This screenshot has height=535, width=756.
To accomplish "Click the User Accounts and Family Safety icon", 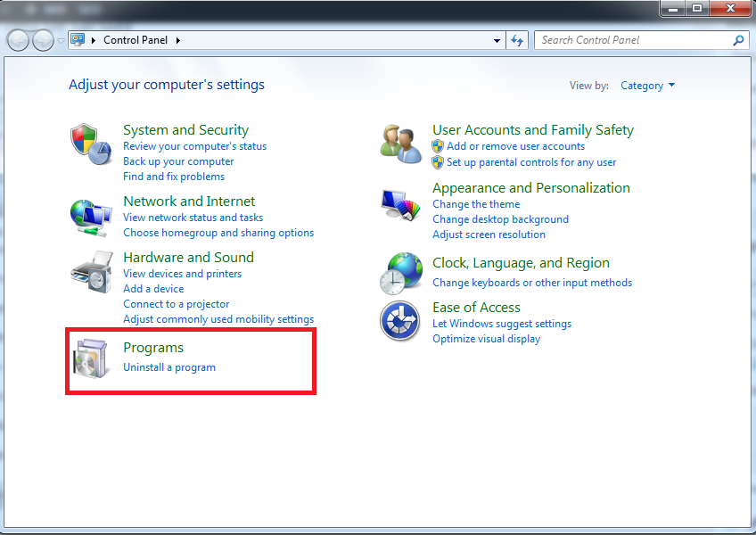I will pyautogui.click(x=400, y=143).
